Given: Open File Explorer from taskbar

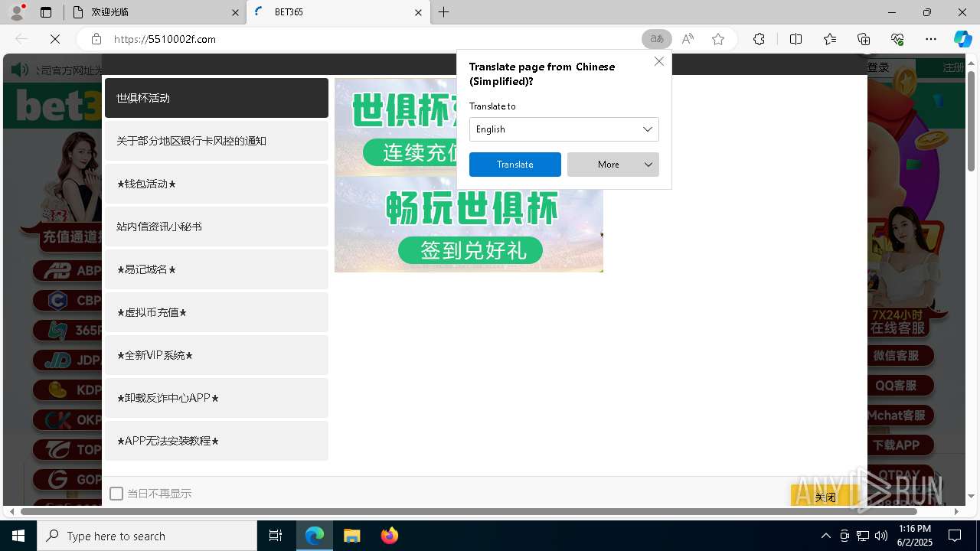Looking at the screenshot, I should pyautogui.click(x=352, y=536).
